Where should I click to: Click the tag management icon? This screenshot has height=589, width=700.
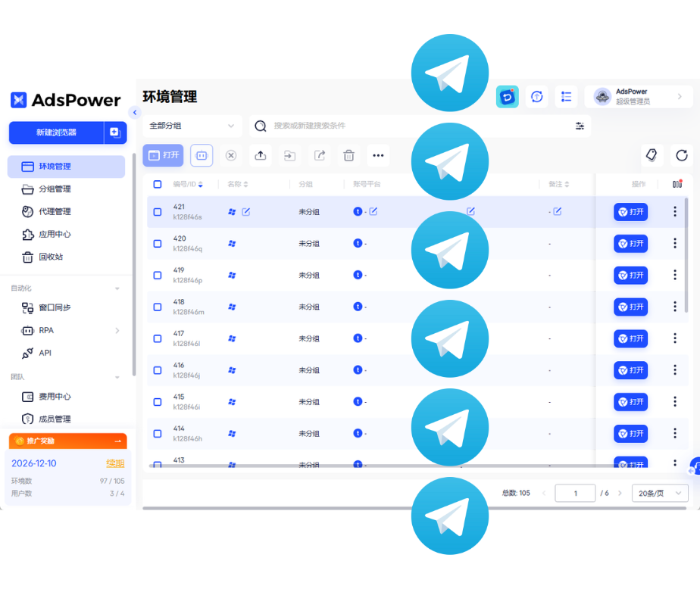[x=652, y=155]
